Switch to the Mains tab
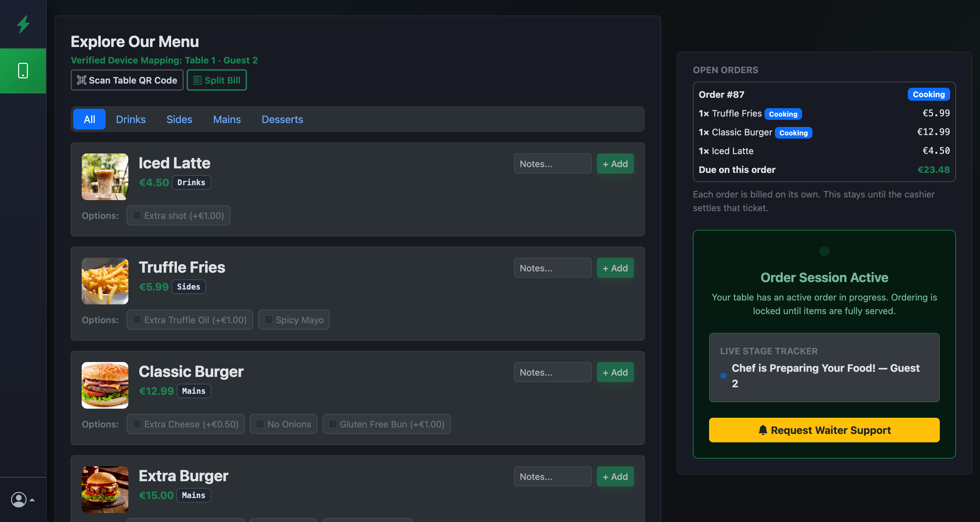 (x=227, y=119)
